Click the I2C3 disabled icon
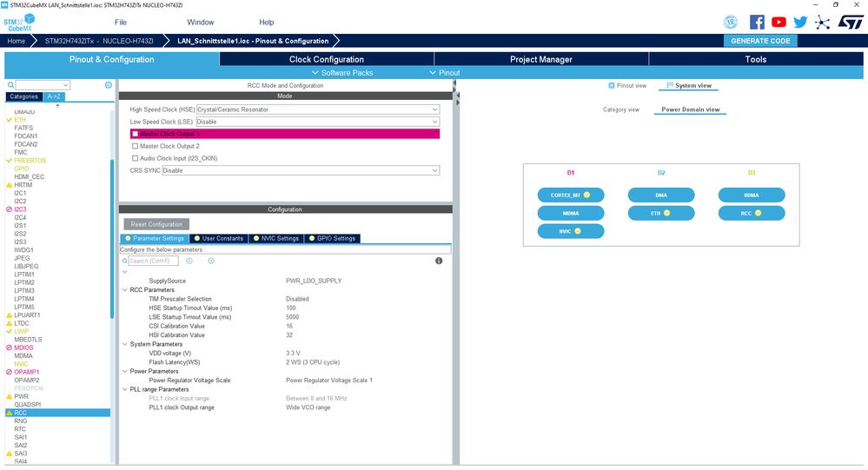 click(9, 209)
